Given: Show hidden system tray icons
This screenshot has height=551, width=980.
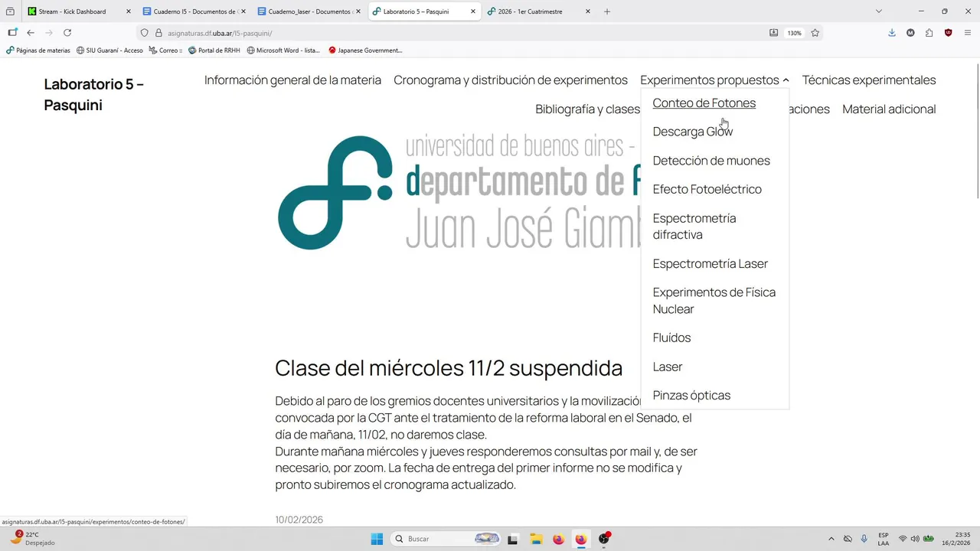Looking at the screenshot, I should (831, 539).
